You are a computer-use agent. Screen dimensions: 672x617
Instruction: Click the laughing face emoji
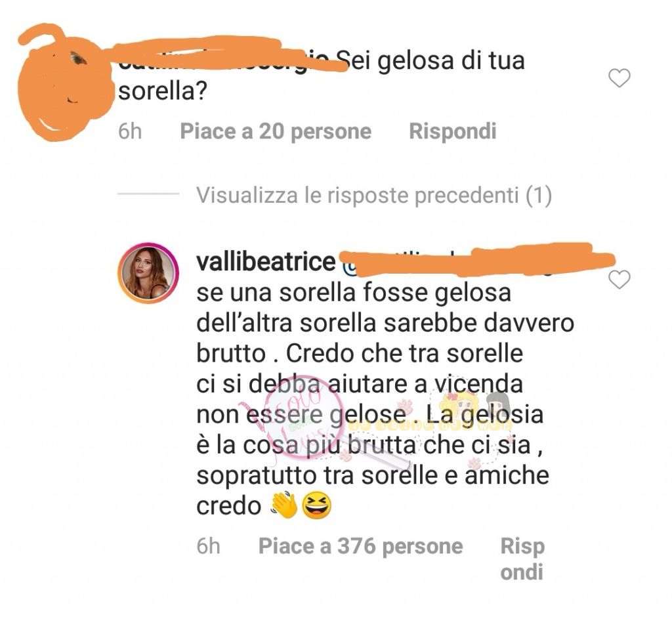coord(317,505)
